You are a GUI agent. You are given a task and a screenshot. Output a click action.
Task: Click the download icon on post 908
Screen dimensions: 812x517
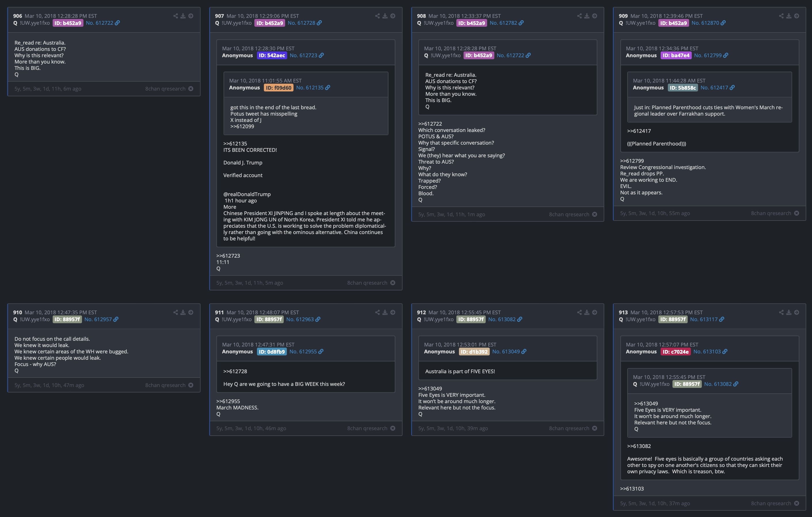tap(587, 16)
